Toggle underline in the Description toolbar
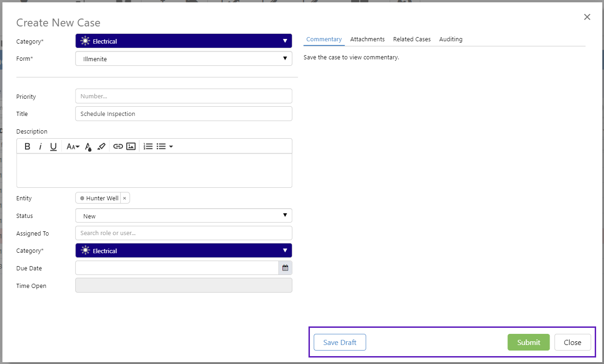 pyautogui.click(x=53, y=147)
